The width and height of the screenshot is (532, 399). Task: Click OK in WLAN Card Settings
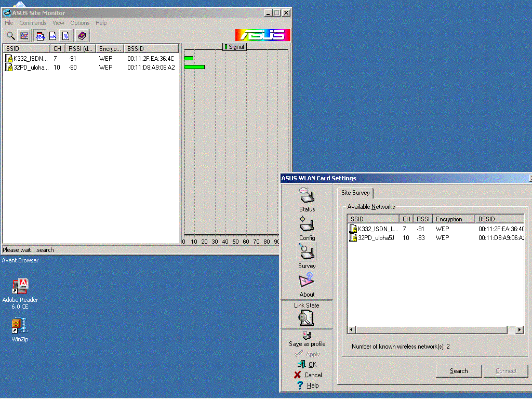[307, 364]
